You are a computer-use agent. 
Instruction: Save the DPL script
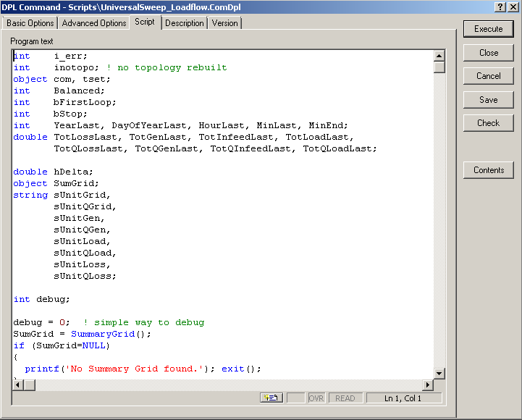pyautogui.click(x=488, y=100)
